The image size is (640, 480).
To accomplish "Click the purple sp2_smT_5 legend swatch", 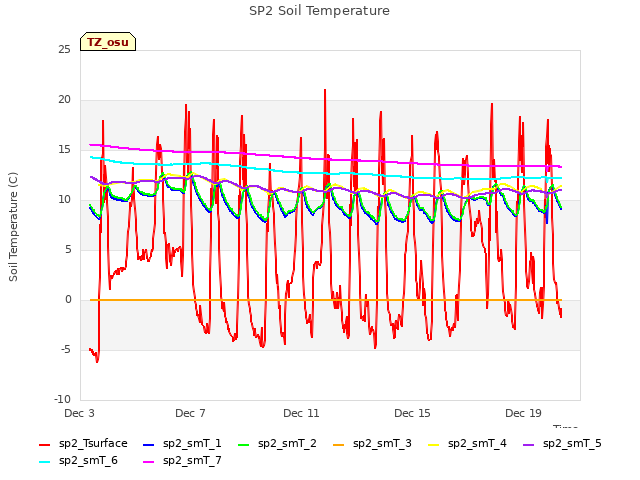I will coord(529,444).
